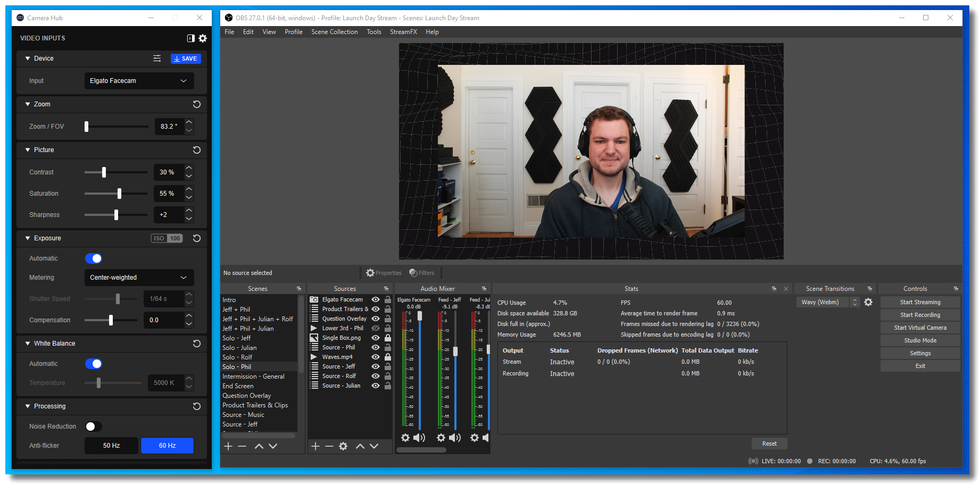Collapse the Zoom section
980x485 pixels.
(28, 104)
